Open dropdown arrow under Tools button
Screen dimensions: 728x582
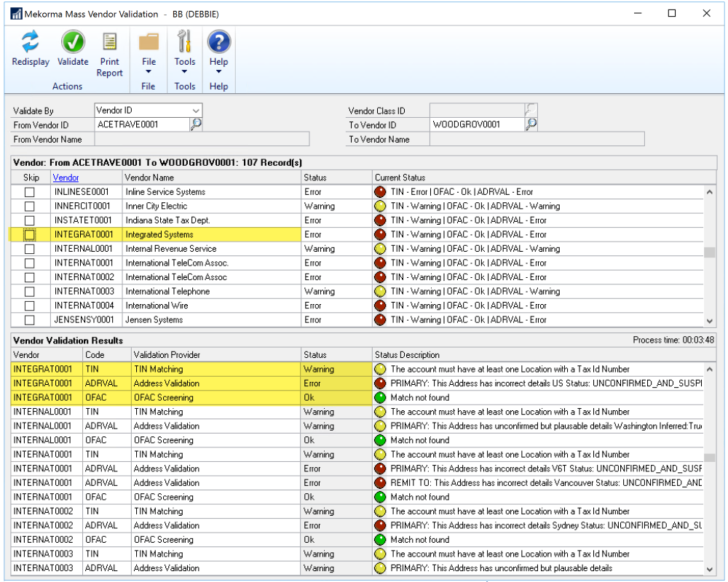coord(185,72)
